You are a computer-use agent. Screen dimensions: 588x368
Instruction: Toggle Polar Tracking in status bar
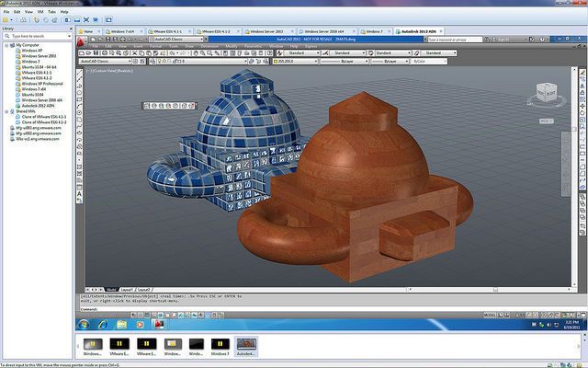[161, 316]
